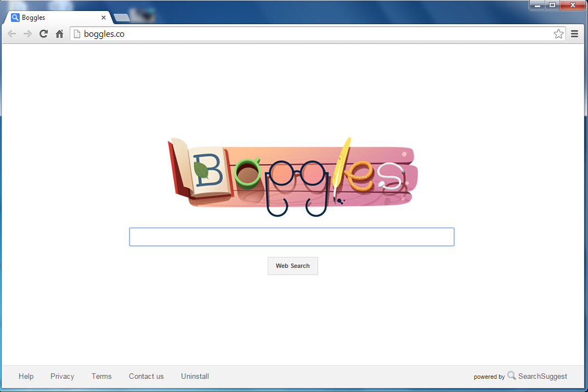The width and height of the screenshot is (588, 392).
Task: Open the Chrome hamburger menu
Action: pyautogui.click(x=574, y=34)
